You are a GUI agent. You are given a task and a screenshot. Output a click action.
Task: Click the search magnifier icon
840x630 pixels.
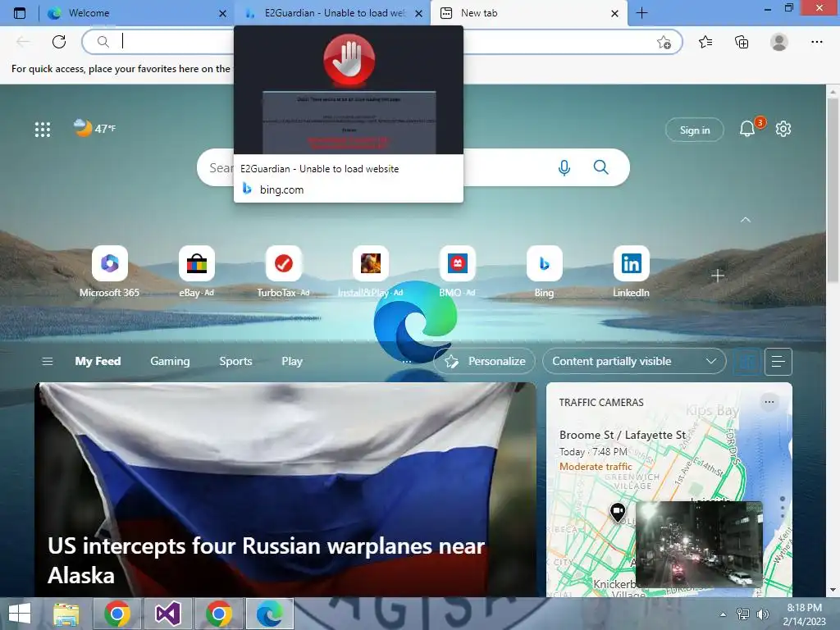coord(600,167)
